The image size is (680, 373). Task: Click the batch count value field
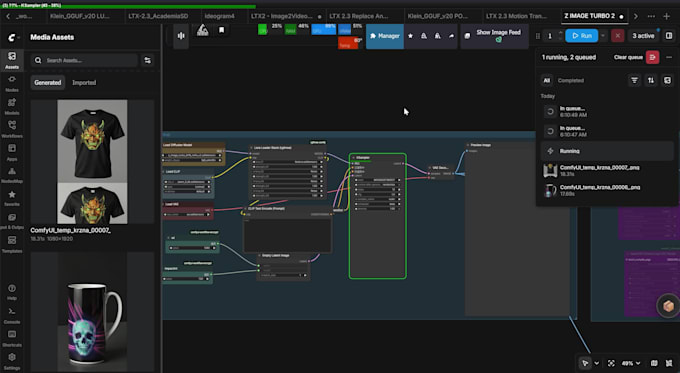[x=550, y=36]
